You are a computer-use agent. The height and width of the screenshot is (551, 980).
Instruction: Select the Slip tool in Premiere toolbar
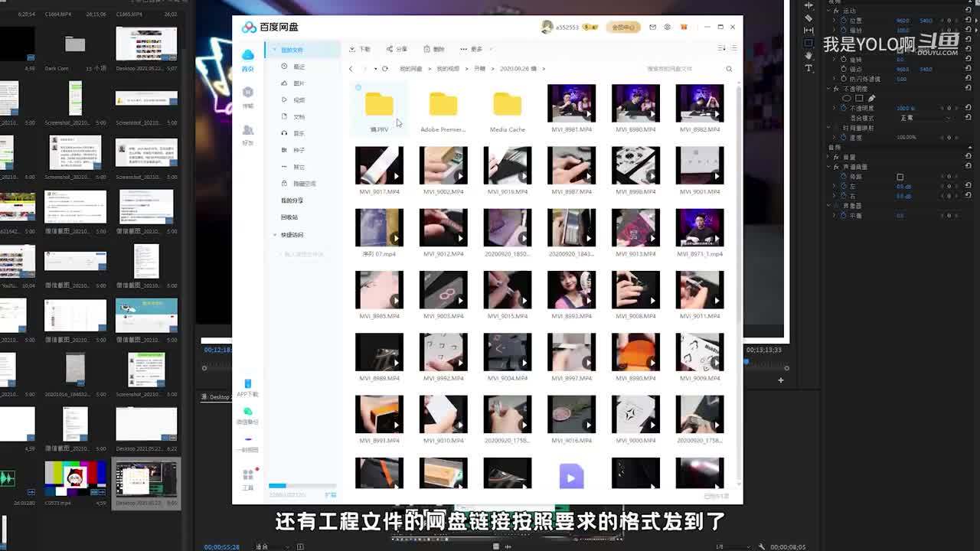click(808, 30)
